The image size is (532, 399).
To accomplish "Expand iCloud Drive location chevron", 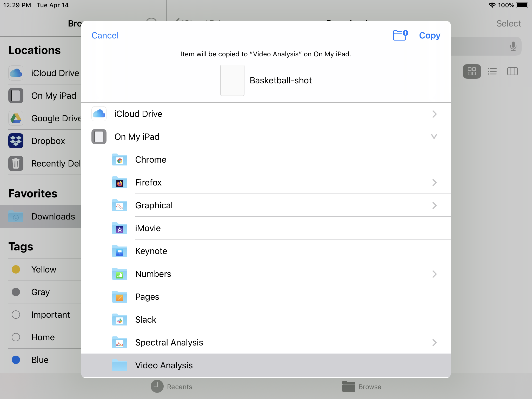I will coord(434,114).
